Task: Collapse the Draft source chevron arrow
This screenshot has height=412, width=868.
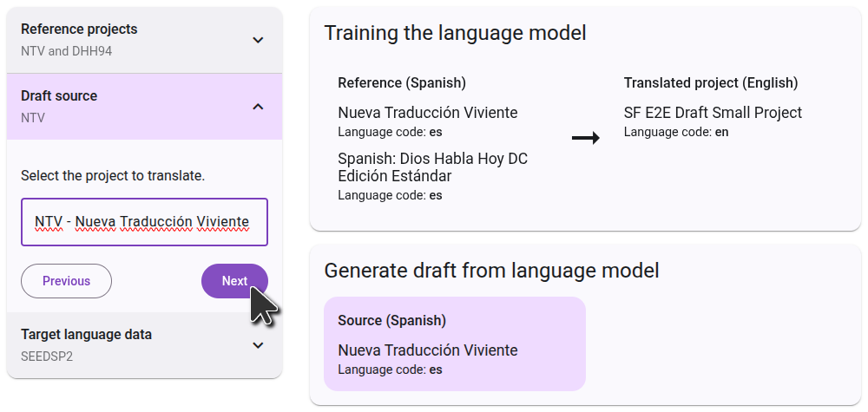Action: click(x=258, y=107)
